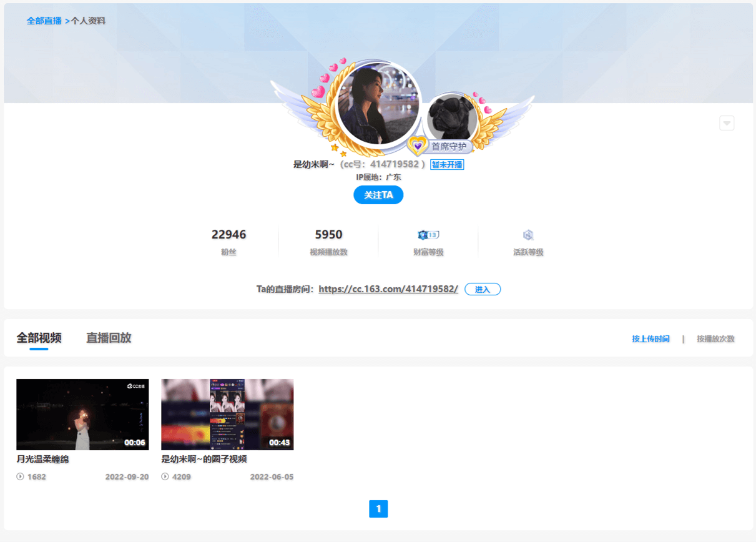Click the streamer's circular profile avatar
Image resolution: width=756 pixels, height=542 pixels.
pyautogui.click(x=378, y=103)
